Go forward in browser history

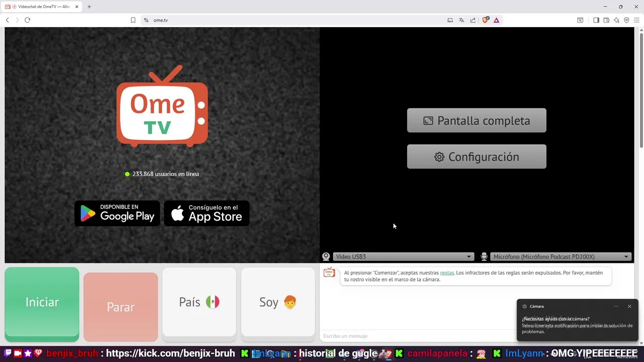17,20
